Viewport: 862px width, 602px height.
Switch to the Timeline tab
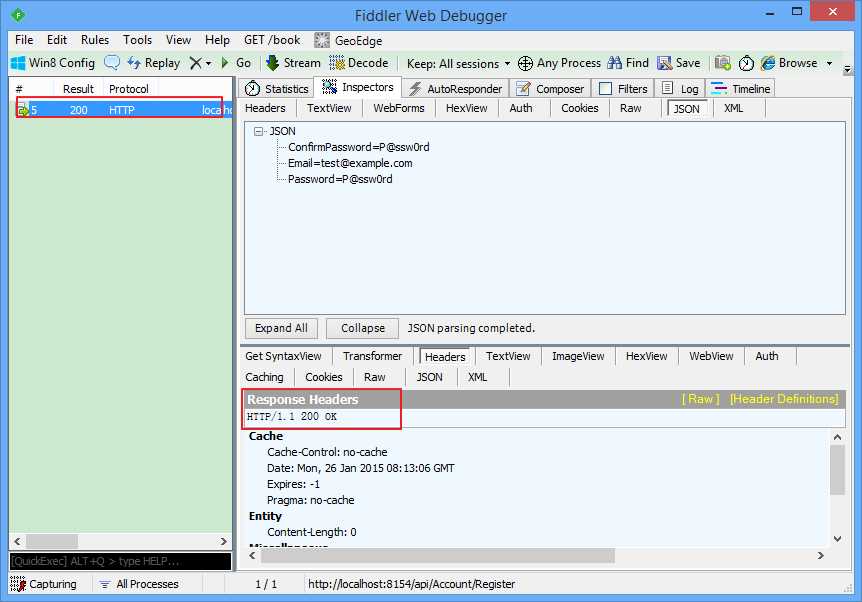point(741,89)
